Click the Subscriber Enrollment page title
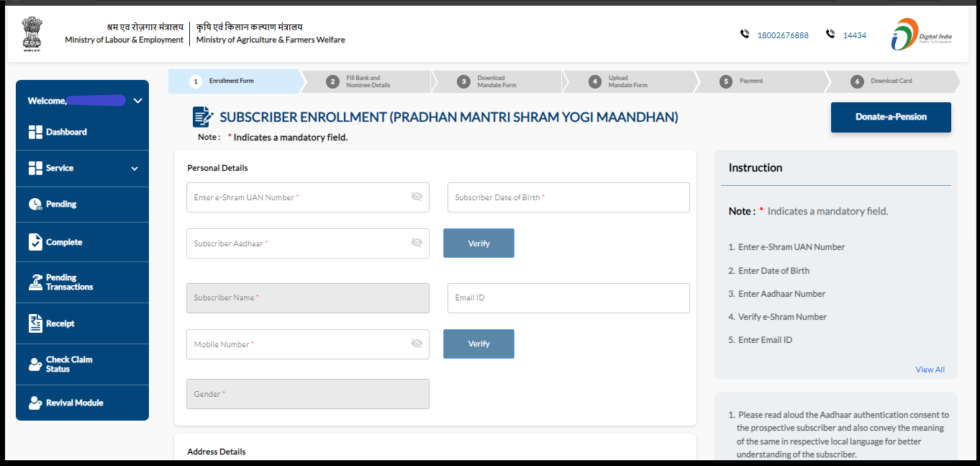The height and width of the screenshot is (466, 980). coord(449,117)
